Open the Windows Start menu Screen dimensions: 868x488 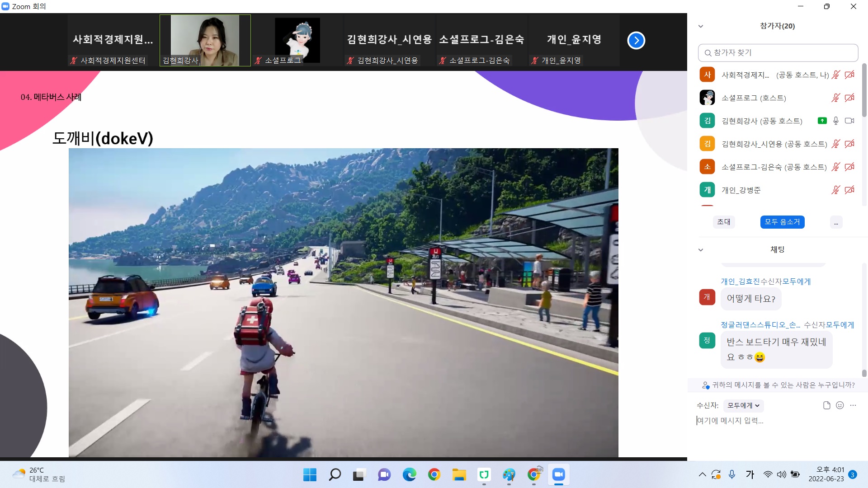310,475
